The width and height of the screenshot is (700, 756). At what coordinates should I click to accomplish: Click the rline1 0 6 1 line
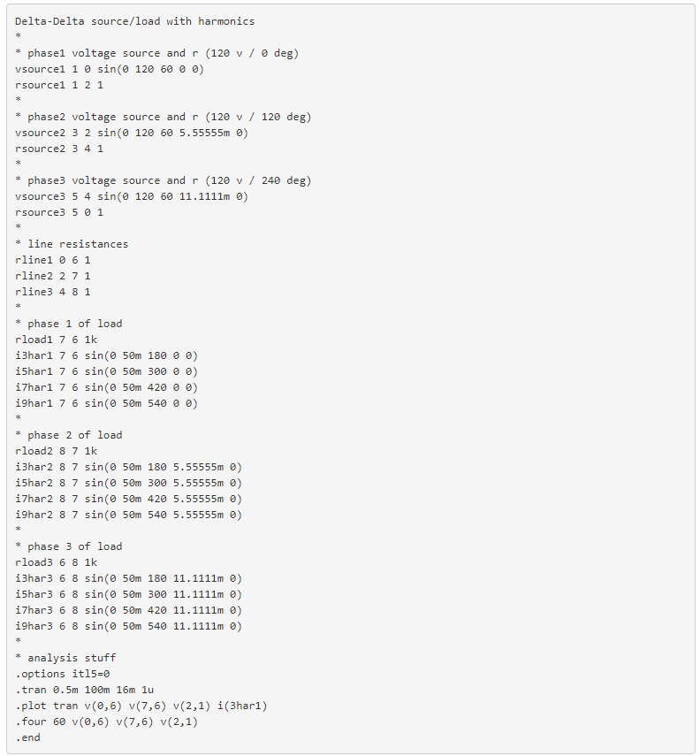pyautogui.click(x=53, y=260)
